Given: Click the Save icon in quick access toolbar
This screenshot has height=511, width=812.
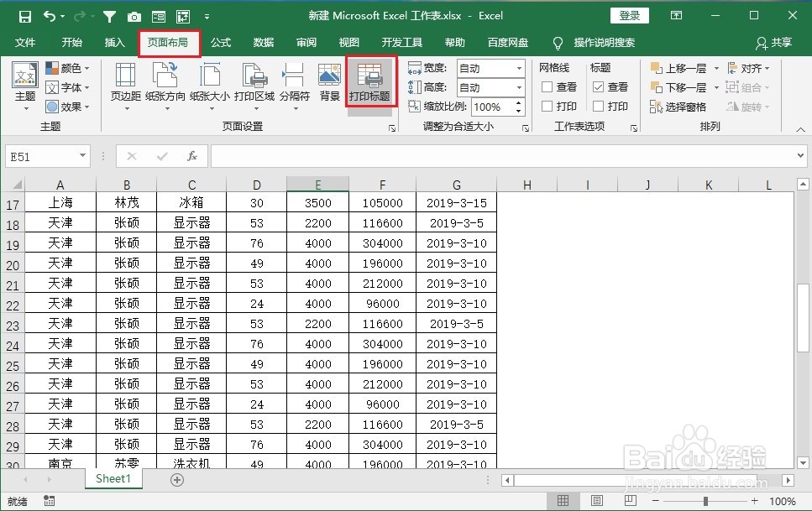Looking at the screenshot, I should coord(24,17).
